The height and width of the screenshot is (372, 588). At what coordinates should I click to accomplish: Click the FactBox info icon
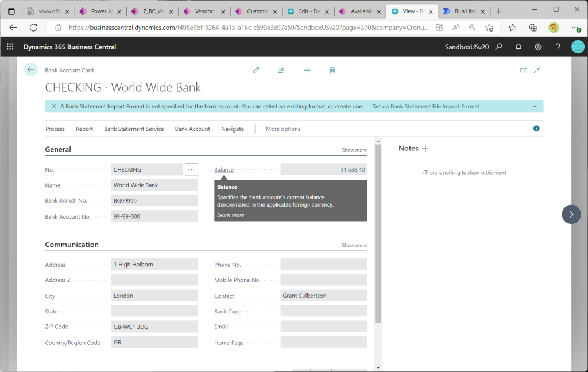coord(536,129)
